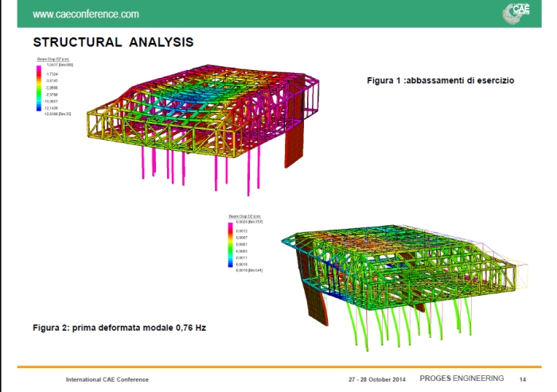557x392 pixels.
Task: Open the www.caeconference.com link
Action: tap(84, 14)
